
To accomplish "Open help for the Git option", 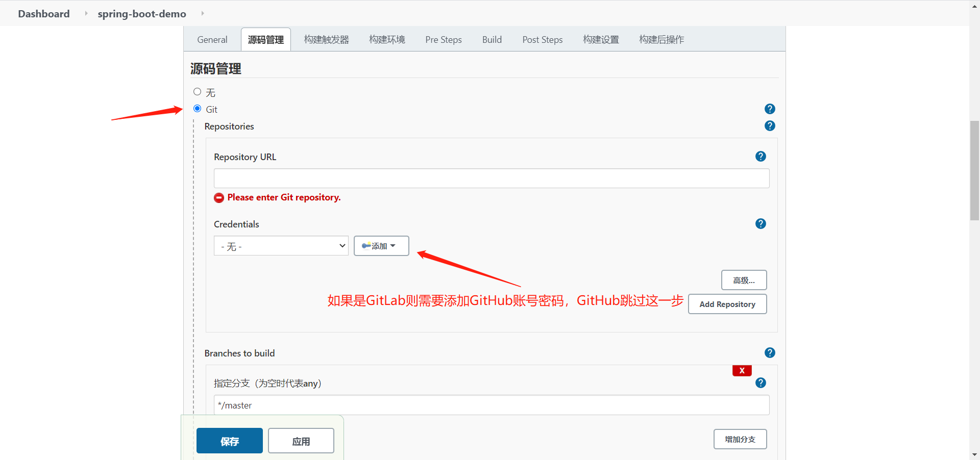I will click(770, 109).
